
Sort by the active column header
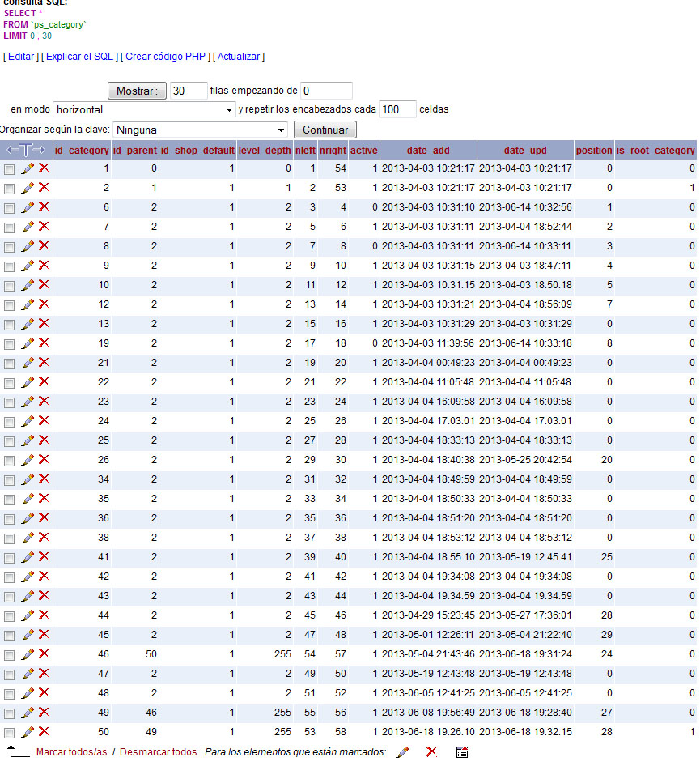coord(363,151)
